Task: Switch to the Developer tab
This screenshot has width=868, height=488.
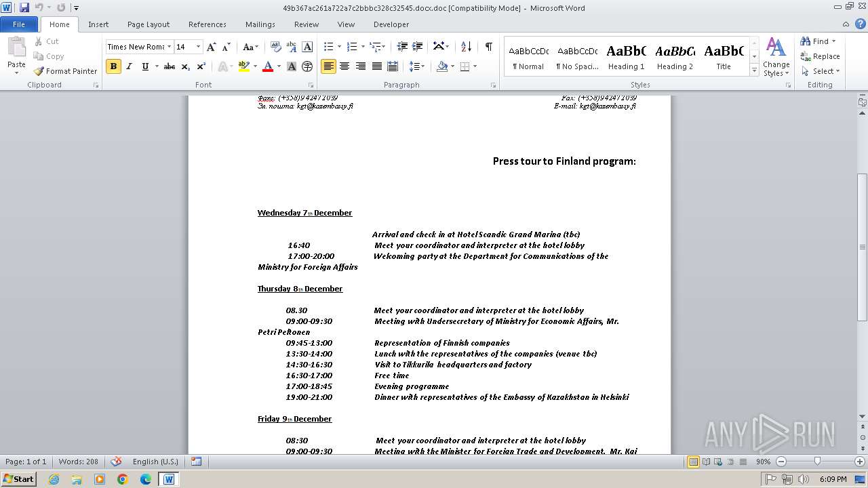Action: click(391, 24)
